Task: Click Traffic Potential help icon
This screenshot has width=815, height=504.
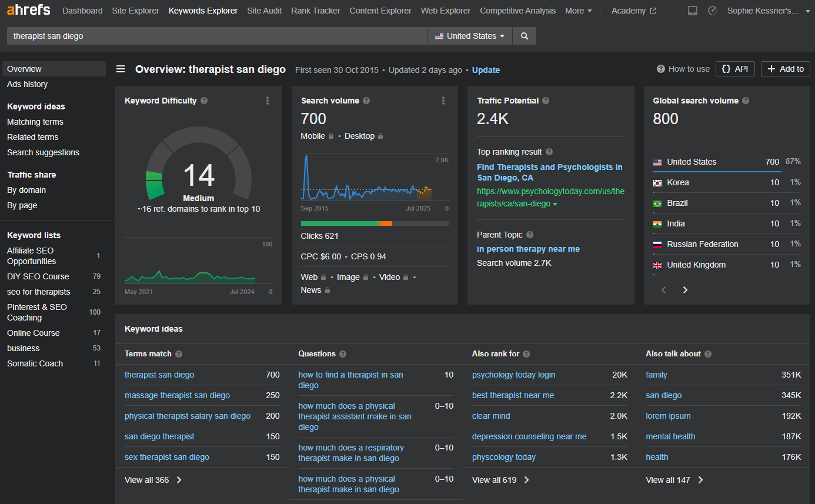Action: [x=546, y=101]
